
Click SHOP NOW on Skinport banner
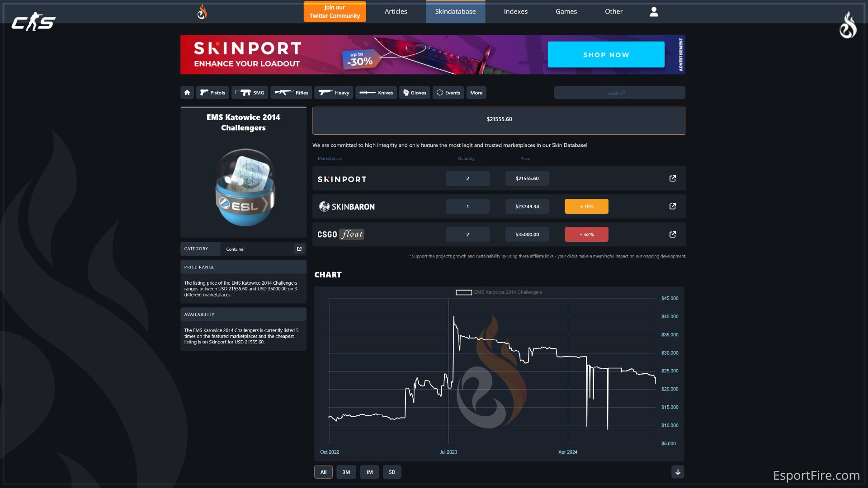[x=606, y=55]
